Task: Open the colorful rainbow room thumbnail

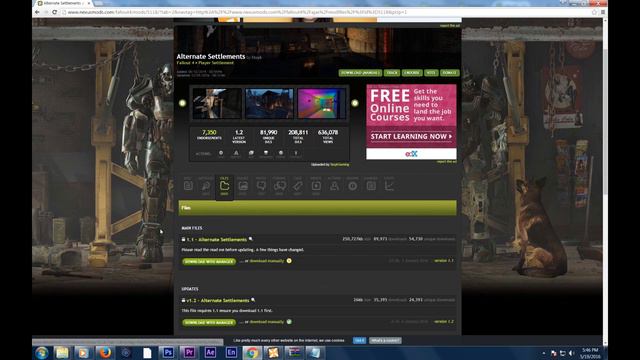Action: (x=321, y=104)
